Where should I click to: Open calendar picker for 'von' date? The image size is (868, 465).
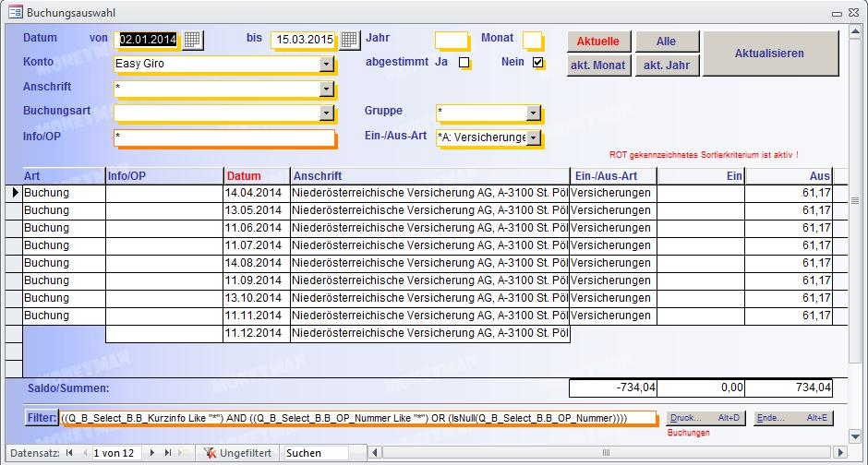192,40
